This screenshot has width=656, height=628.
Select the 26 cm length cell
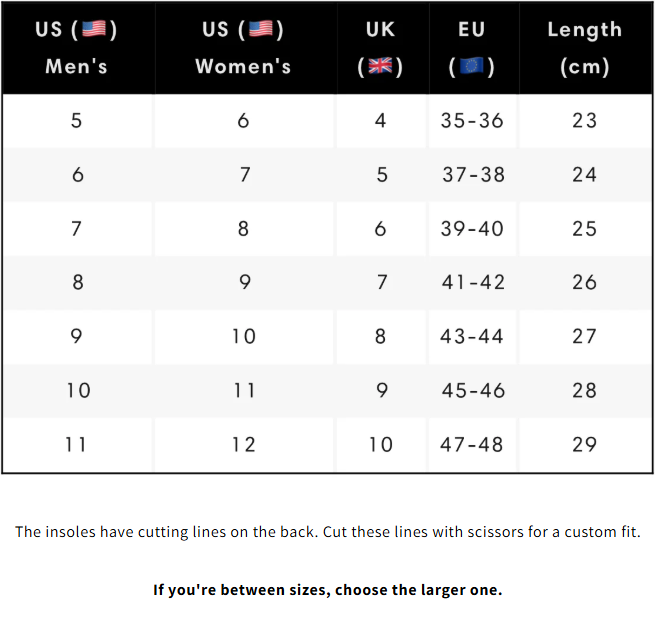point(584,283)
